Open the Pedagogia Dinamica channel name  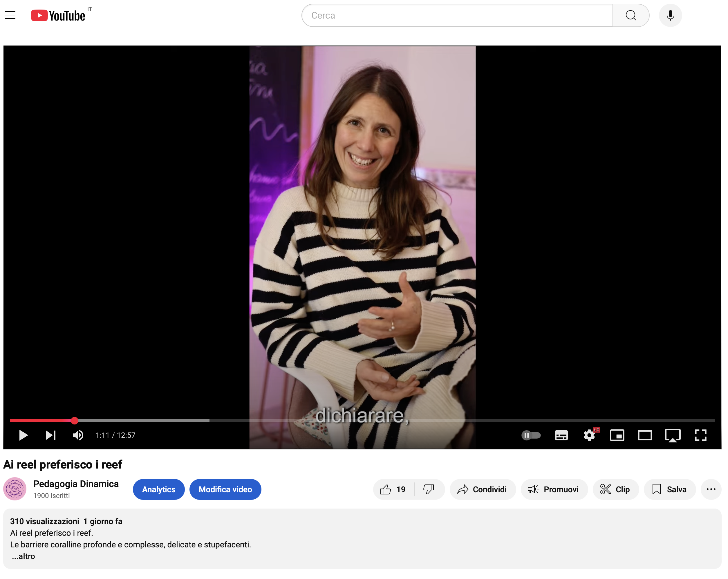click(76, 484)
